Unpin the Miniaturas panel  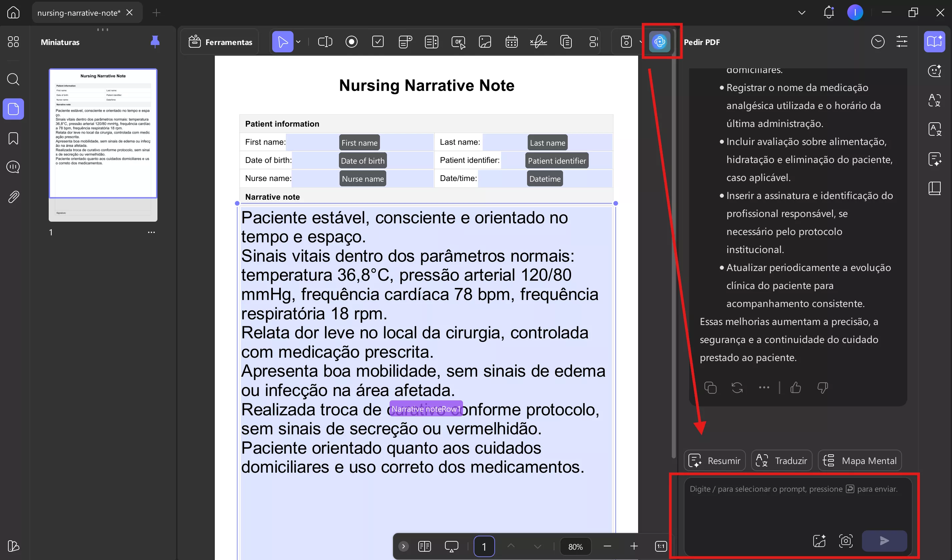(x=155, y=42)
